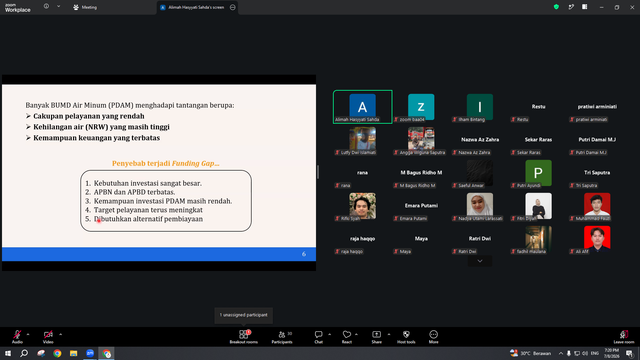Select Angga Wiguna Saputra's video tile
640x360 pixels.
[x=421, y=140]
